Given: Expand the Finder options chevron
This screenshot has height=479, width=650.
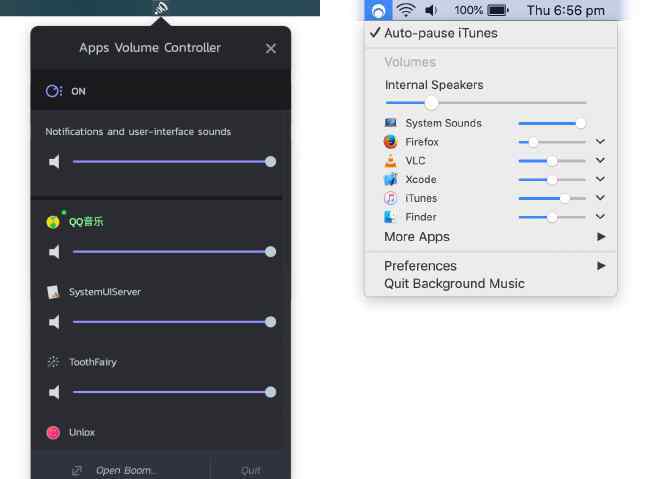Looking at the screenshot, I should coord(600,216).
